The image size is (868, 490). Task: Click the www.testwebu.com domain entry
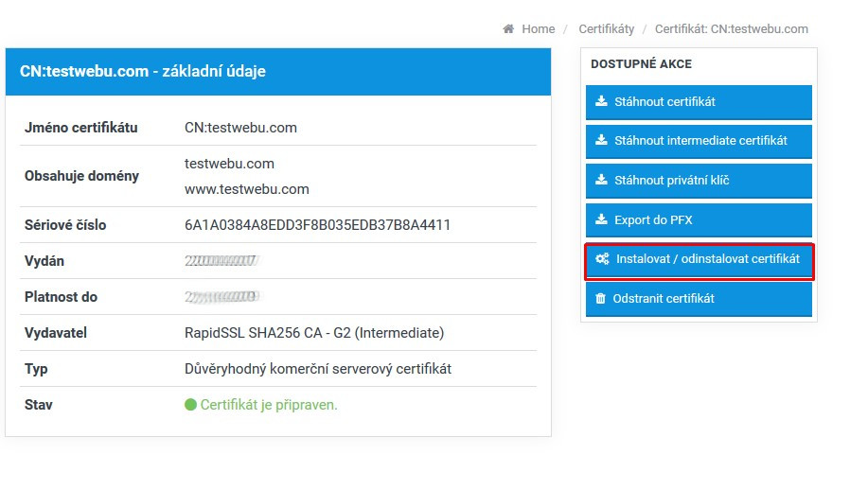[x=246, y=188]
